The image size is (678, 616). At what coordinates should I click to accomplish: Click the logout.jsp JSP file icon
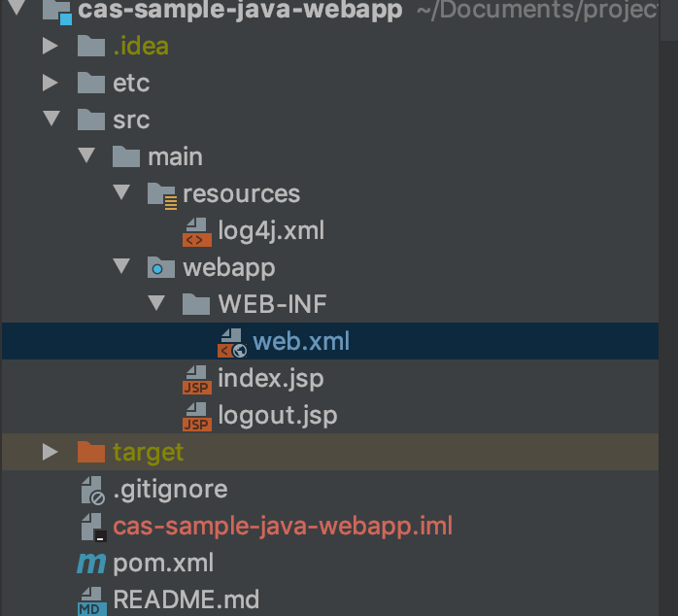click(196, 416)
